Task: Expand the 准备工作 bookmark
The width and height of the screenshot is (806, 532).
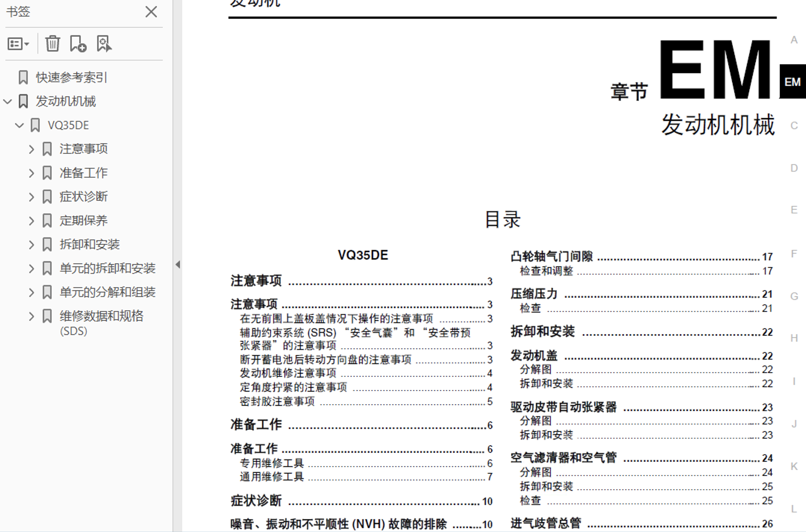Action: [x=32, y=173]
